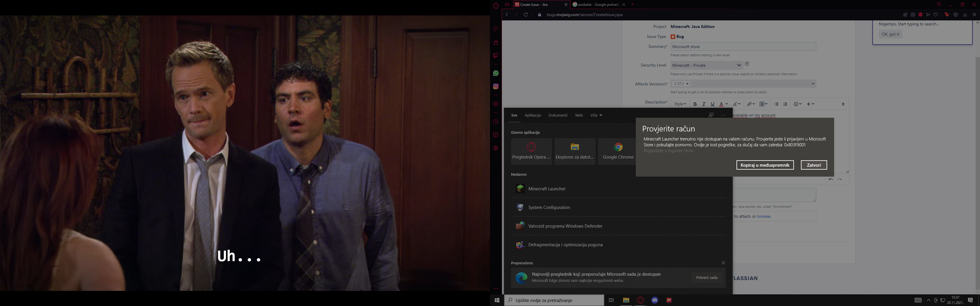Select the Dokumenti search filter tab
980x306 pixels.
(x=558, y=115)
